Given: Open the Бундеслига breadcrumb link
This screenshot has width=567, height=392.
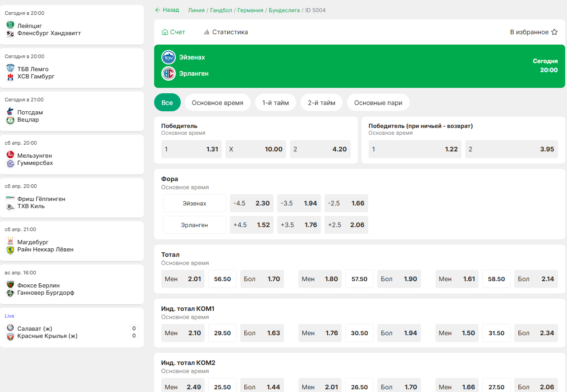Looking at the screenshot, I should click(284, 10).
